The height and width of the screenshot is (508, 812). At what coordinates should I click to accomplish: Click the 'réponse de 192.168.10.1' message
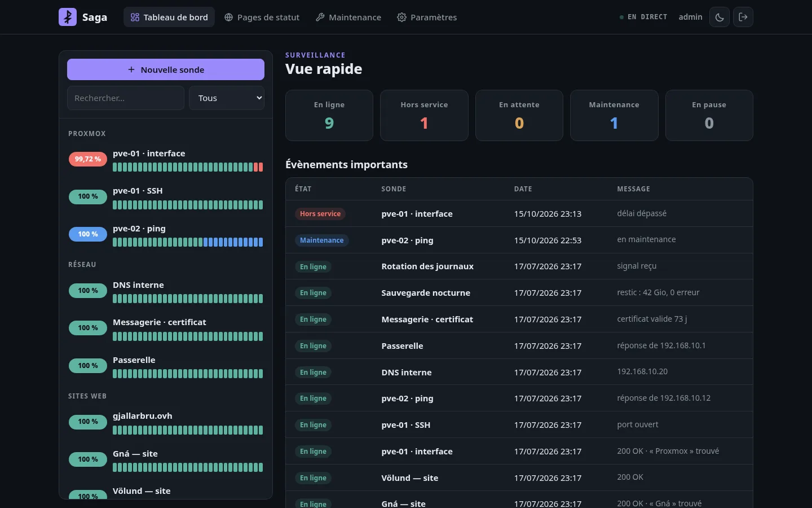click(661, 345)
